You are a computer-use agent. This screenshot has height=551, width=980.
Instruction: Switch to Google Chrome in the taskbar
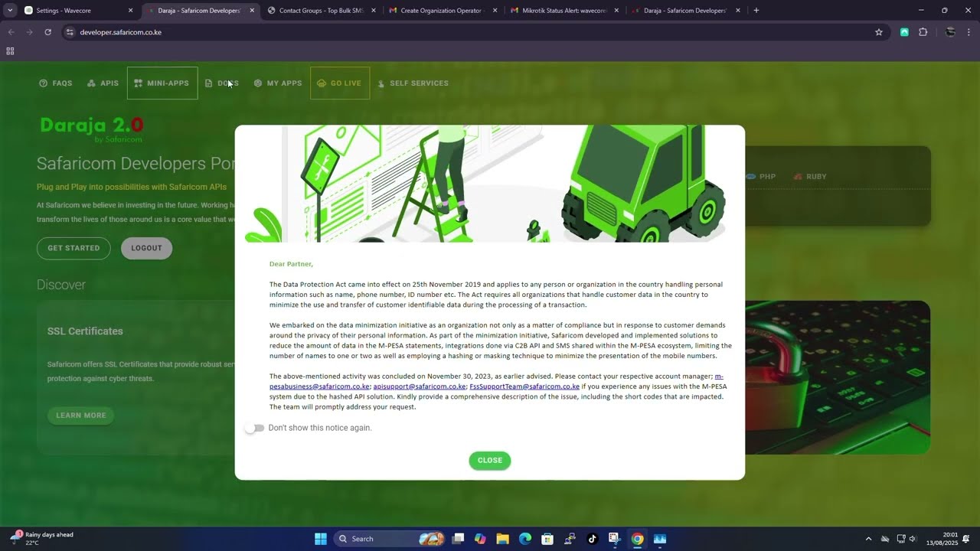tap(637, 539)
